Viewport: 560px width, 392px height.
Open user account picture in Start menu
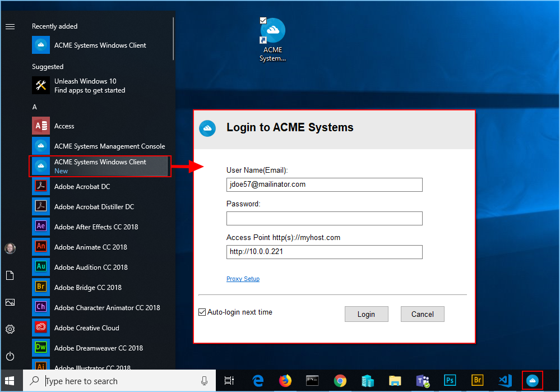pos(10,248)
